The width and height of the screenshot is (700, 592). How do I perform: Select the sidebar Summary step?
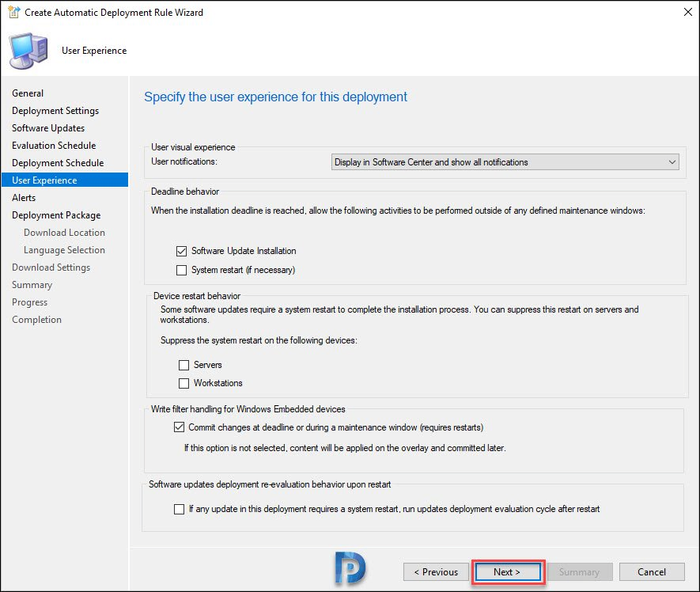(x=32, y=285)
